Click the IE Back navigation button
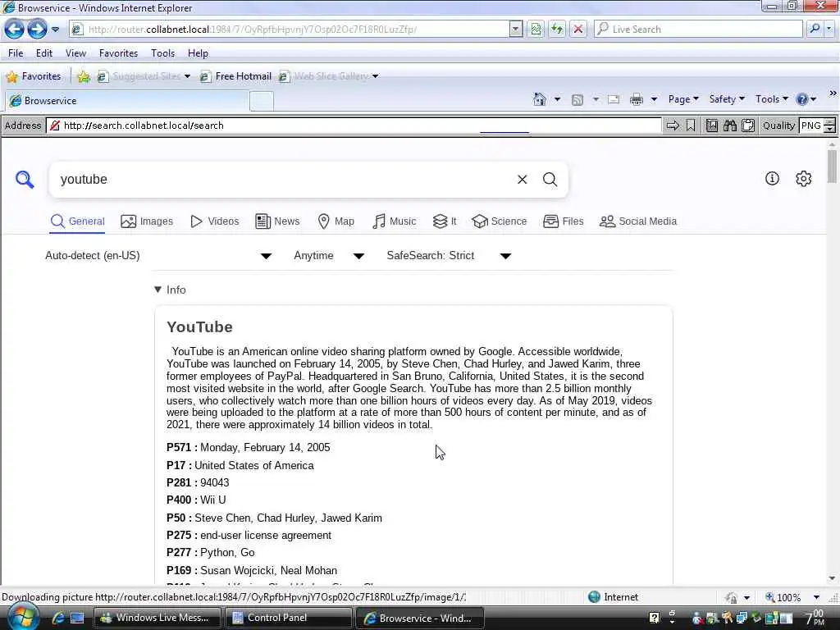This screenshot has height=630, width=840. click(x=14, y=29)
